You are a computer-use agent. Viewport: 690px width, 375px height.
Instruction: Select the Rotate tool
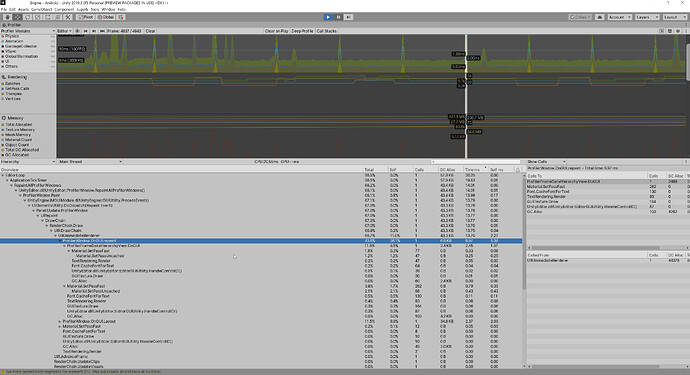click(27, 17)
